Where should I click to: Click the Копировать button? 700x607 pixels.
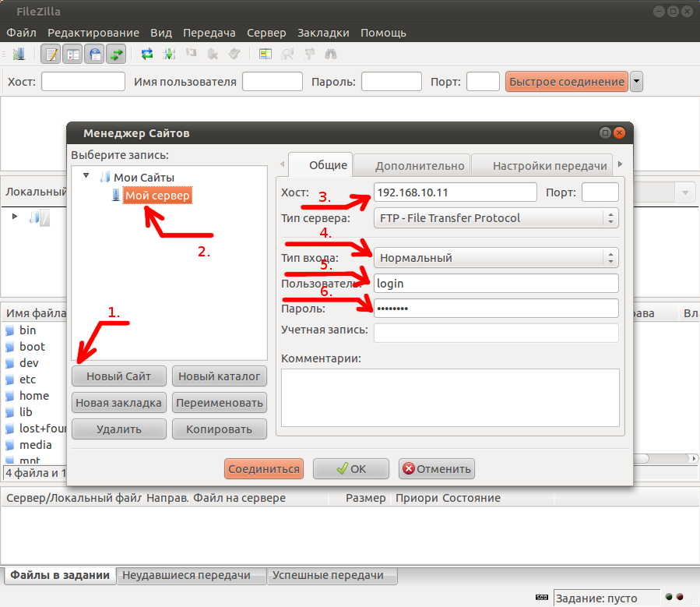pos(220,429)
